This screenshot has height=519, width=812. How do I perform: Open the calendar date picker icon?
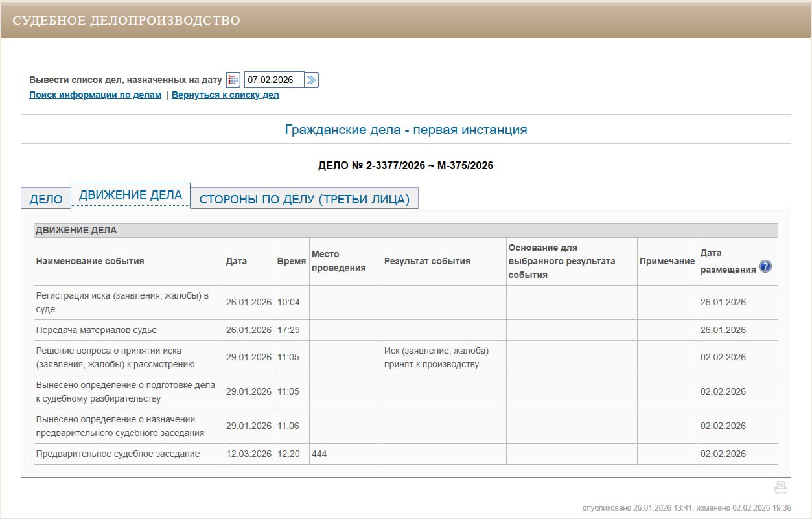[x=233, y=80]
